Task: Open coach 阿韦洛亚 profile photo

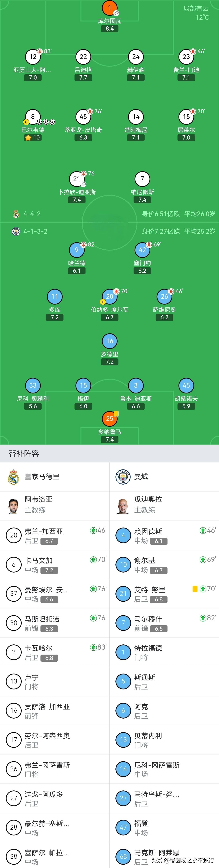Action: coord(14,505)
